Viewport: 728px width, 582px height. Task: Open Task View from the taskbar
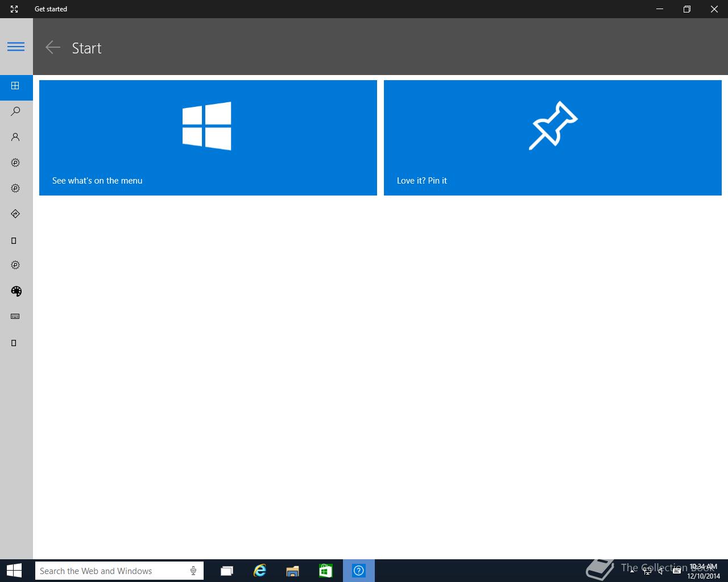tap(227, 571)
